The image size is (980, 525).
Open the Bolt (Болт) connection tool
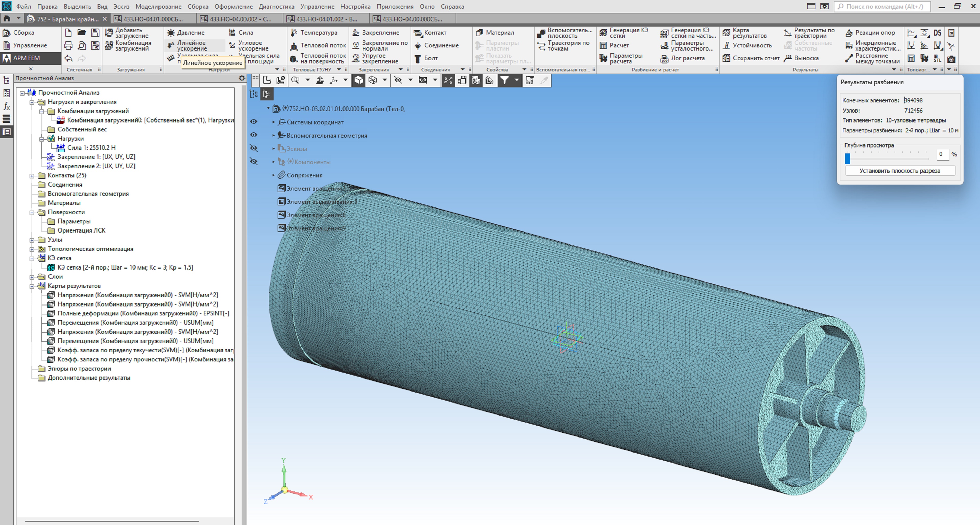tap(418, 58)
